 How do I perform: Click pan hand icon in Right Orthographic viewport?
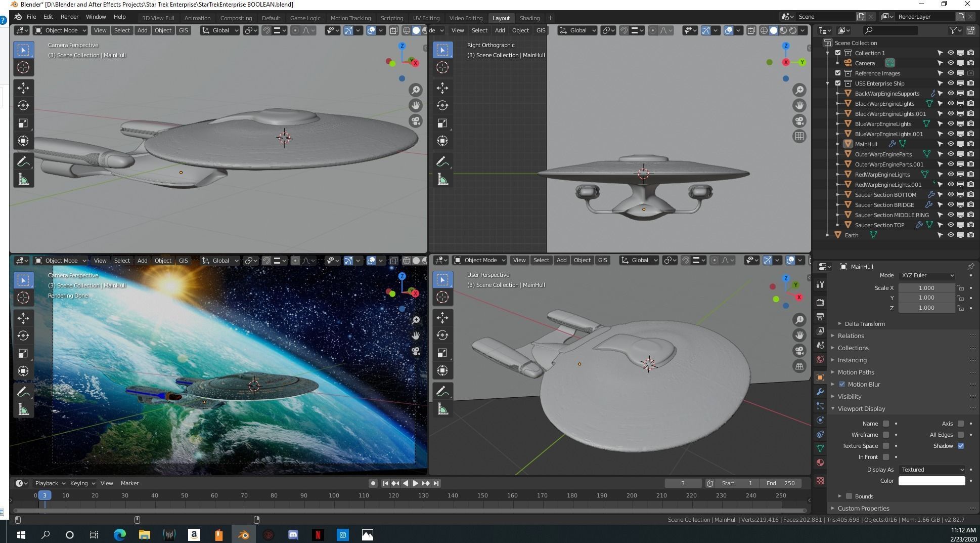(799, 105)
